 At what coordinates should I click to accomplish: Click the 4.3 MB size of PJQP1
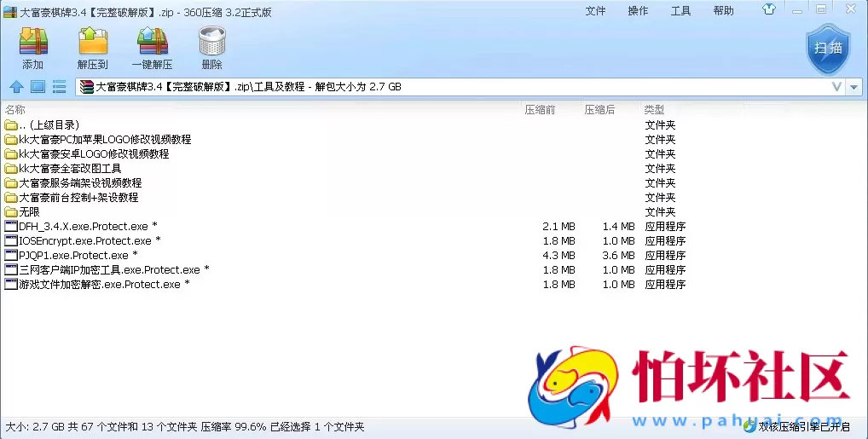pyautogui.click(x=558, y=255)
